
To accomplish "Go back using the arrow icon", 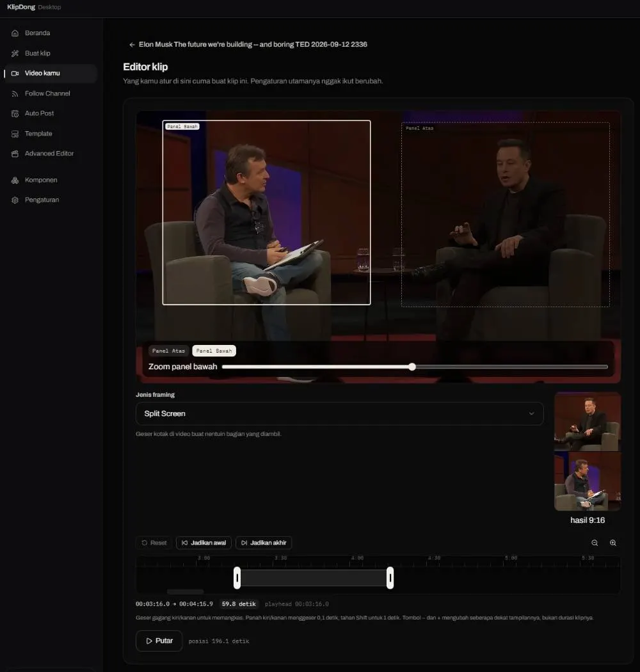I will point(132,45).
